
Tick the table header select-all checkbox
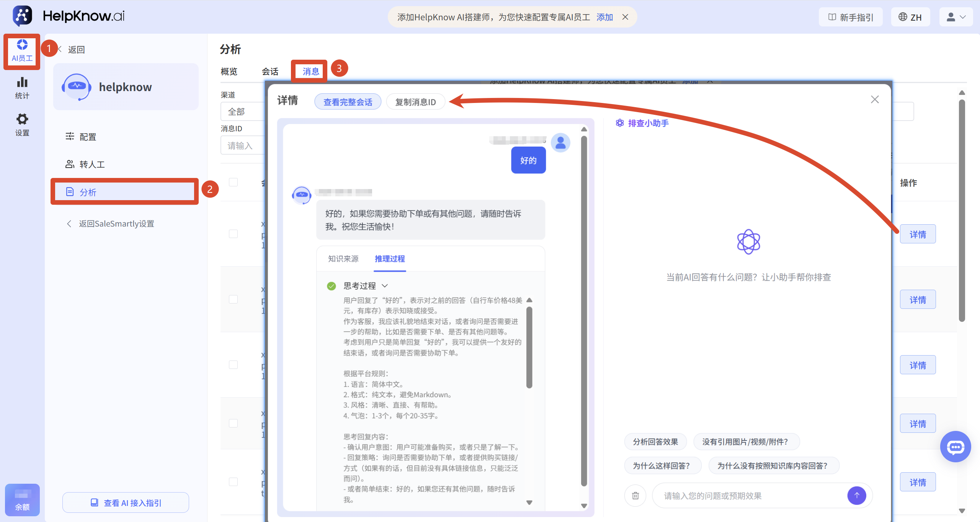click(x=233, y=182)
